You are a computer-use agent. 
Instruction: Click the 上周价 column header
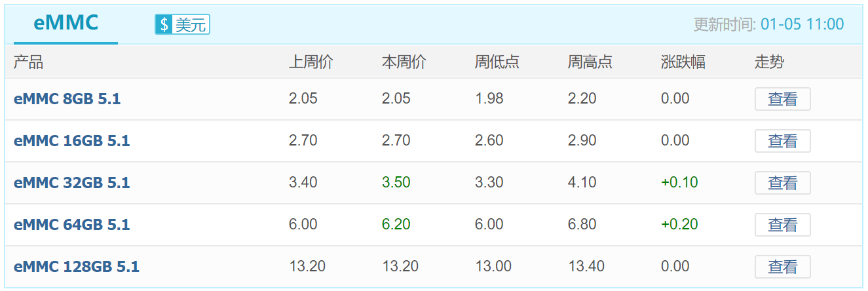[x=311, y=62]
